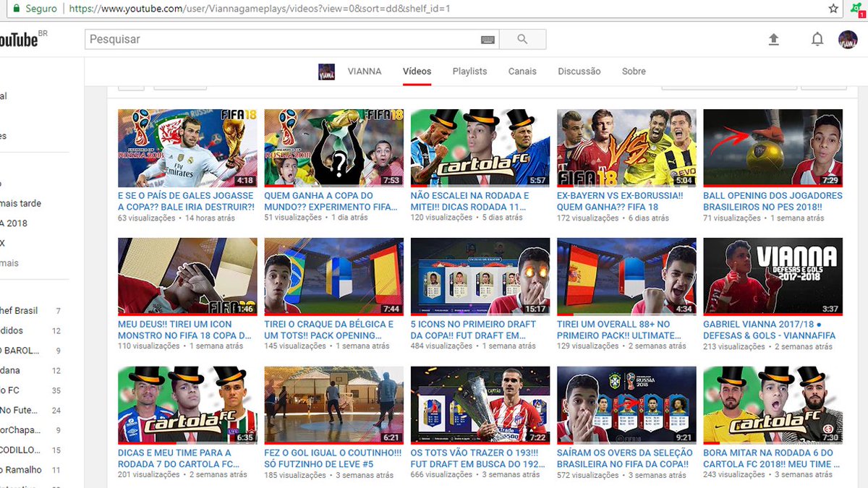This screenshot has height=488, width=868.
Task: Open Ex-Bayern vs Ex-Borussia thumbnail
Action: tap(626, 148)
